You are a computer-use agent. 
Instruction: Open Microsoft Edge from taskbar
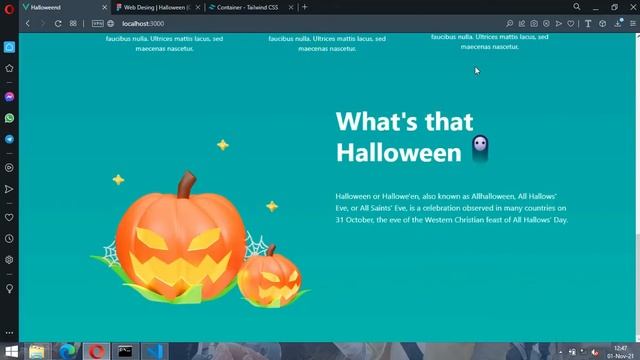pos(67,351)
